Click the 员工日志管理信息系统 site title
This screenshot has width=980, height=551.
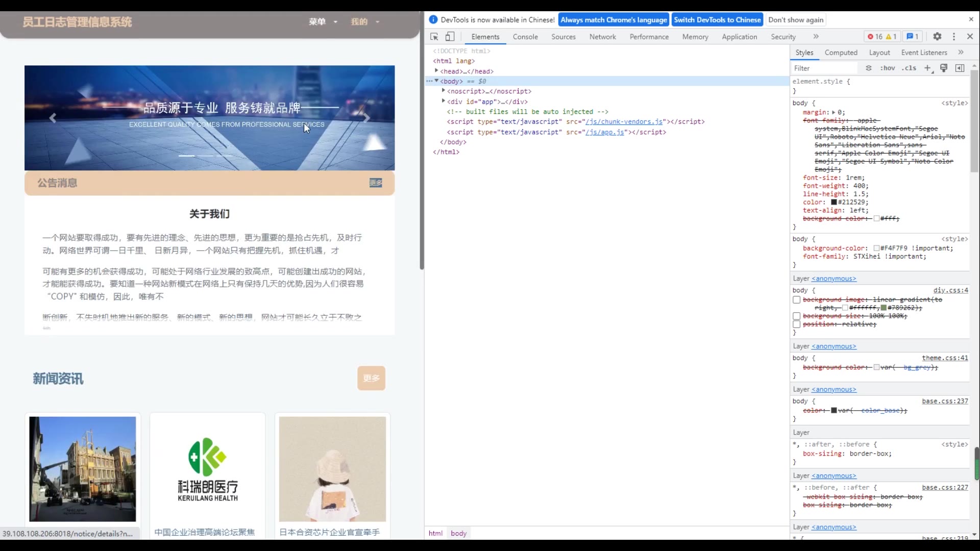coord(77,22)
